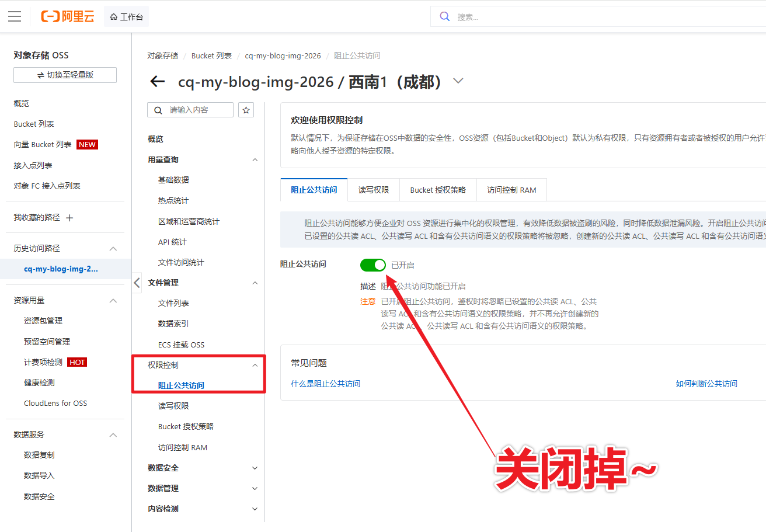Screen dimensions: 766x532
Task: Click 切换至轻量版 button
Action: pyautogui.click(x=65, y=75)
